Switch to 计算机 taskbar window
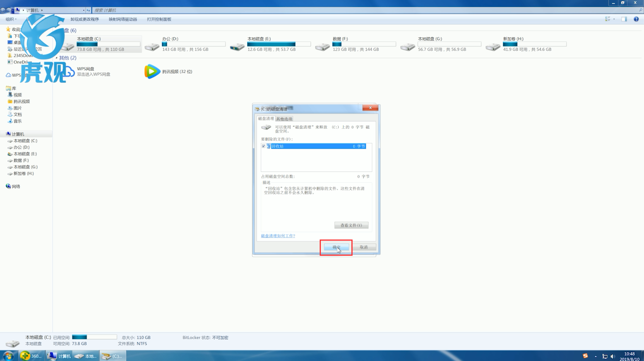This screenshot has width=644, height=361. pos(59,356)
